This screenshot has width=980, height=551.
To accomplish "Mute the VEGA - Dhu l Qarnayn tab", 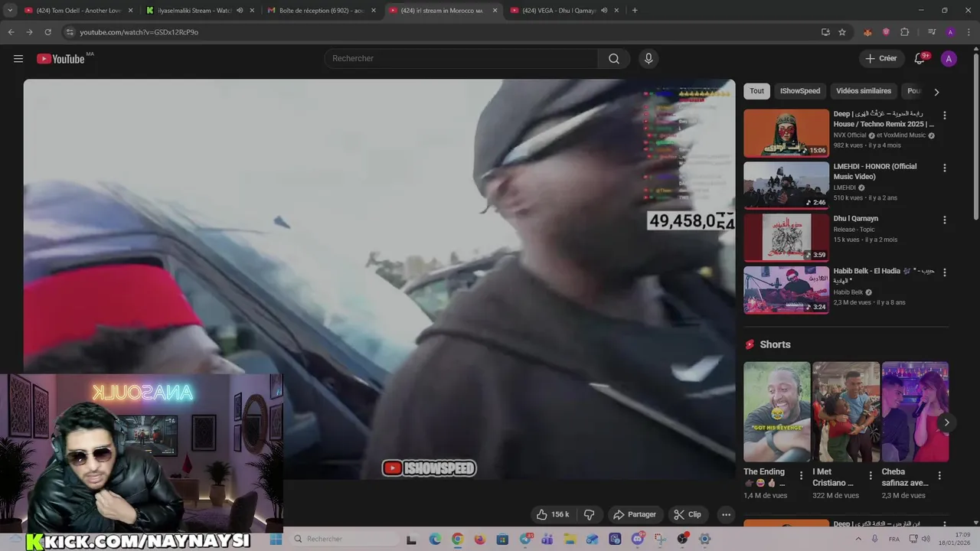I will [603, 11].
